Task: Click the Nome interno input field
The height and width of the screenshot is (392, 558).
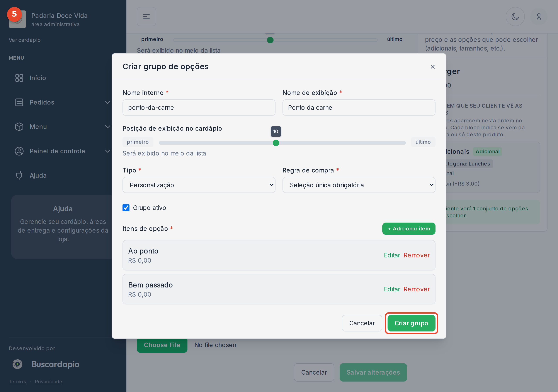Action: 199,108
